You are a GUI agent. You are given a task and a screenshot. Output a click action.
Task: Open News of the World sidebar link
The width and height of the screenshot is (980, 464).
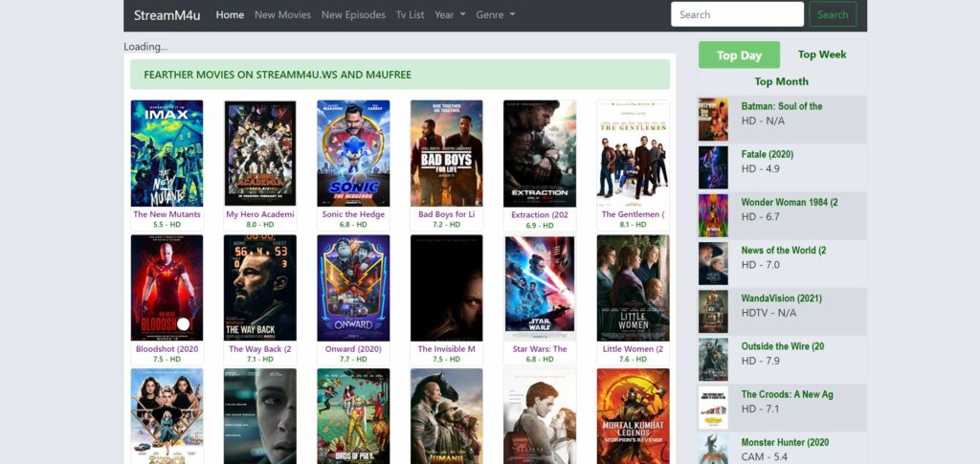784,251
